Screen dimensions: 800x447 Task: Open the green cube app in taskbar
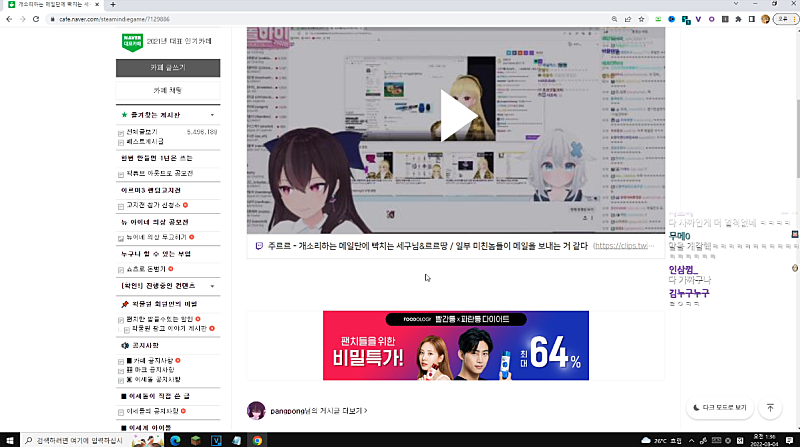tap(195, 440)
